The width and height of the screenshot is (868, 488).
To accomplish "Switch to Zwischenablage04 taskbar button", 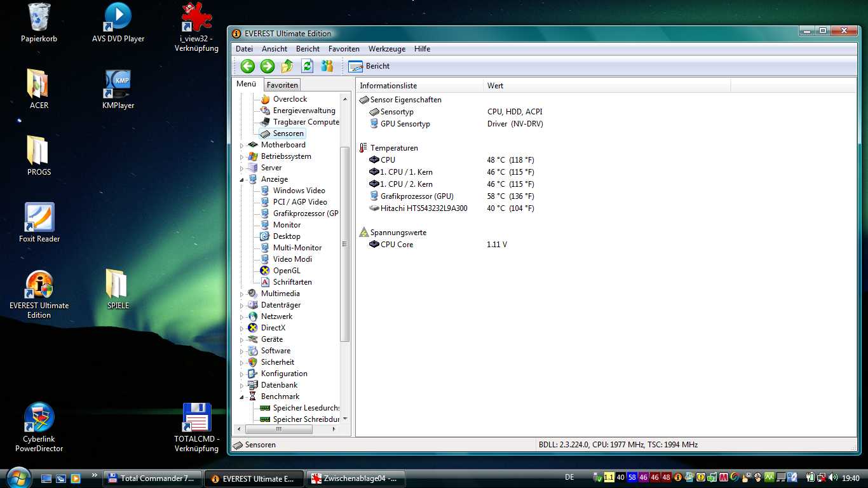I will click(356, 478).
